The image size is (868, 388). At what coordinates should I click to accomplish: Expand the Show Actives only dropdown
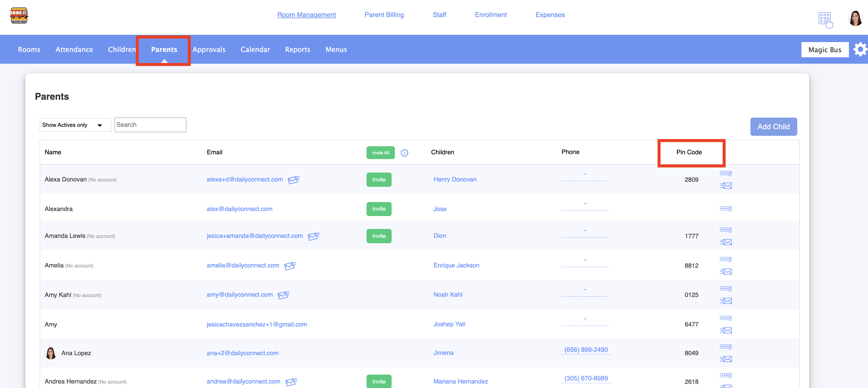pyautogui.click(x=75, y=125)
